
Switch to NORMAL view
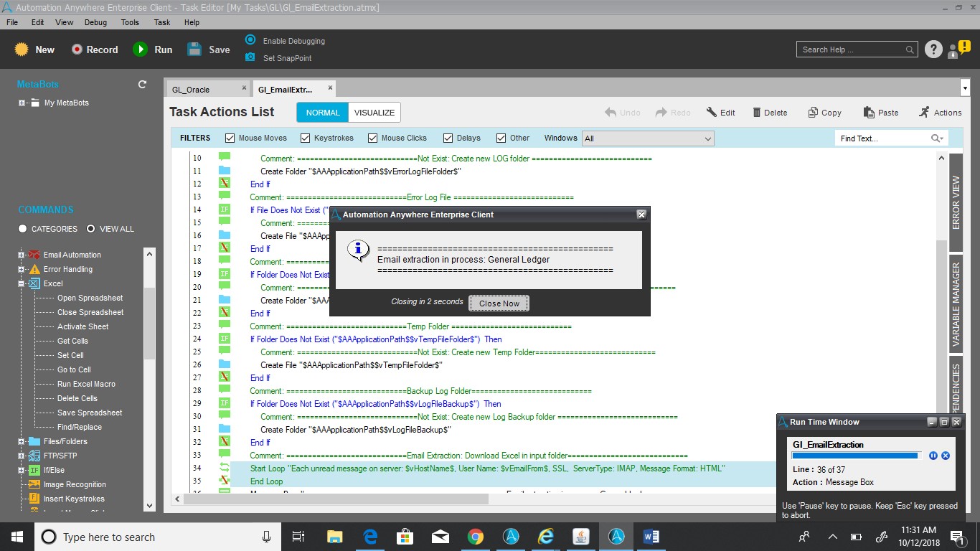tap(323, 113)
